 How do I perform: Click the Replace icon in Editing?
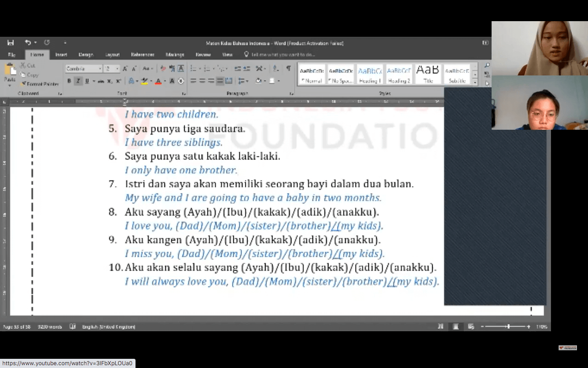(487, 75)
